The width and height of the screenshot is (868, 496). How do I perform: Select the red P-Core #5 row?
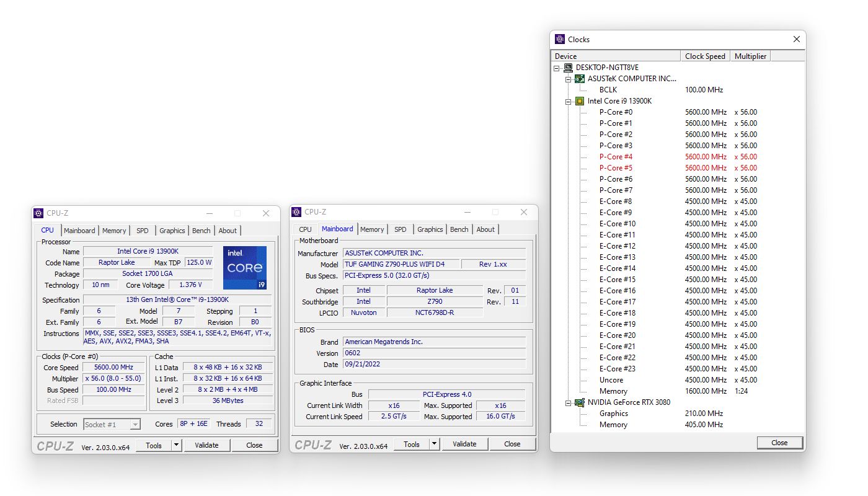(x=678, y=168)
